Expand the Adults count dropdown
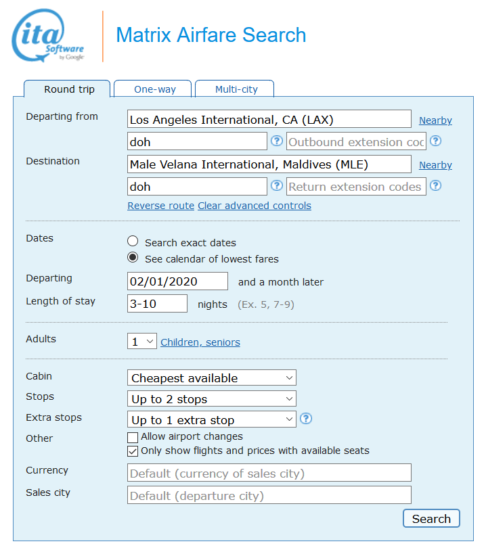 [142, 341]
